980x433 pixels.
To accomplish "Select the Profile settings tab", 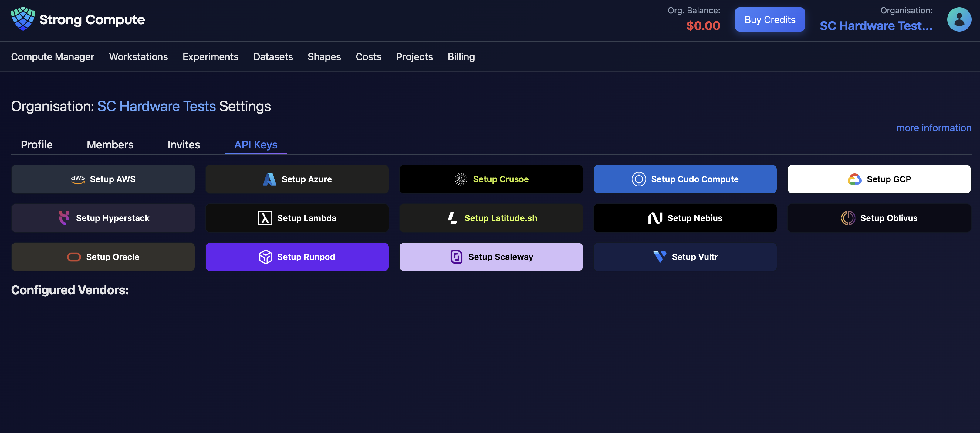I will pos(36,145).
